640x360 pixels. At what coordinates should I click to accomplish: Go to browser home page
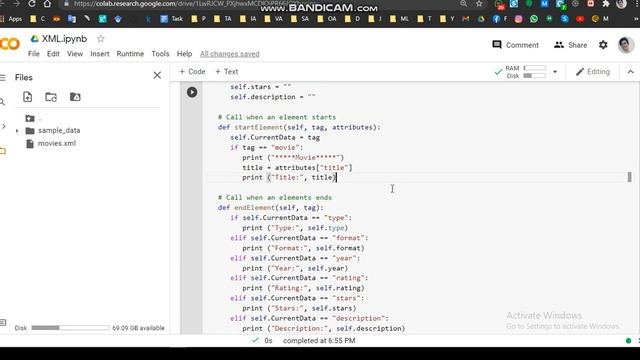click(x=47, y=4)
